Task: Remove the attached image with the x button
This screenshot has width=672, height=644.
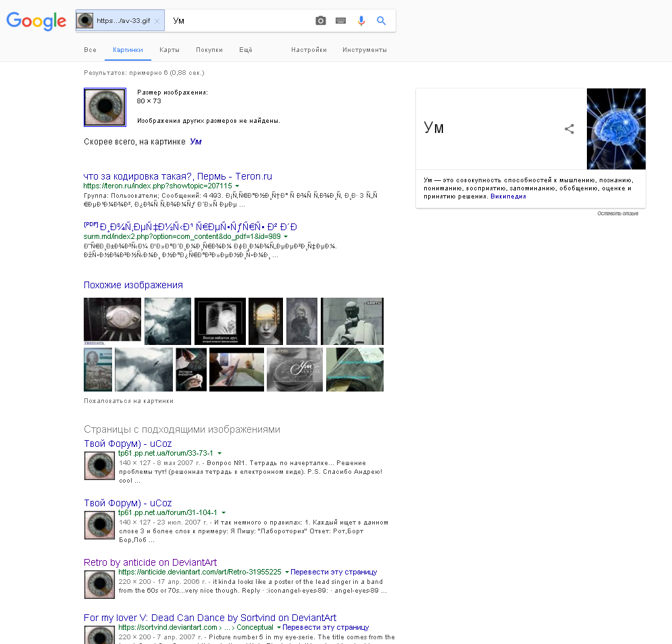Action: [x=157, y=20]
